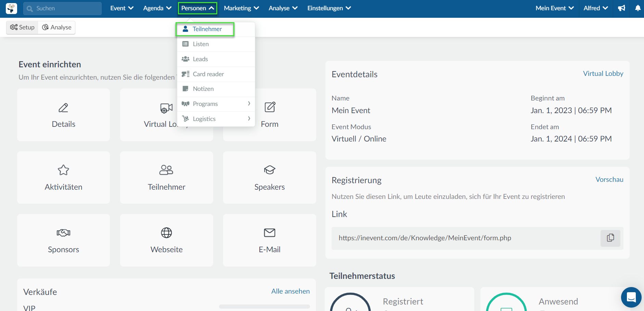Open the Speakers graduation cap card
The image size is (644, 311).
[270, 178]
